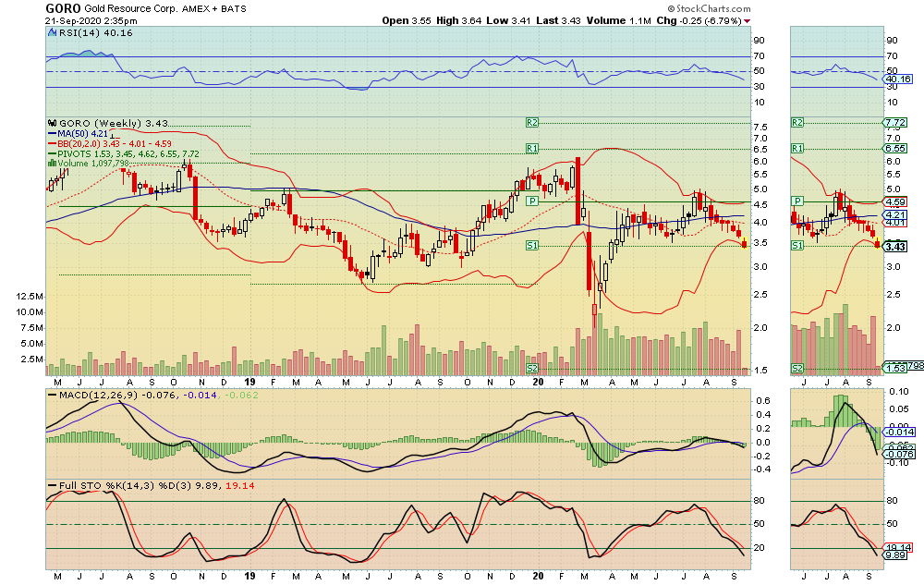Click the GORO (Weekly) 3.43 legend entry
The height and width of the screenshot is (585, 924).
[114, 123]
